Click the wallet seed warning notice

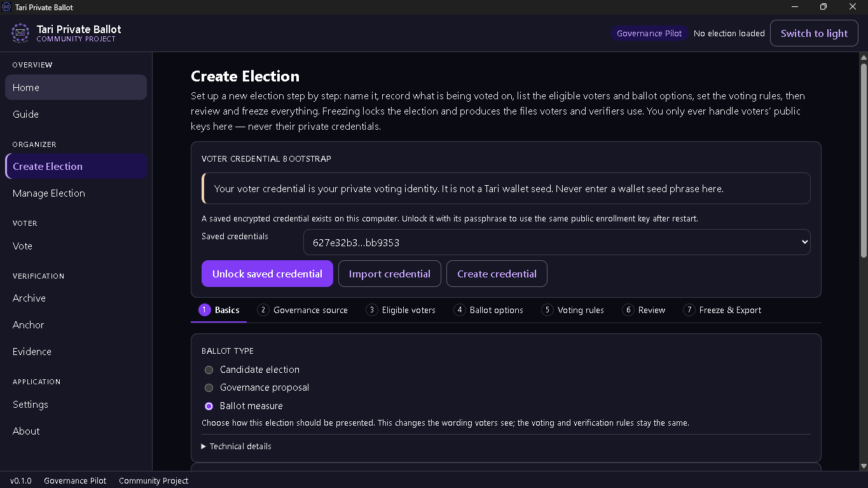pos(506,188)
